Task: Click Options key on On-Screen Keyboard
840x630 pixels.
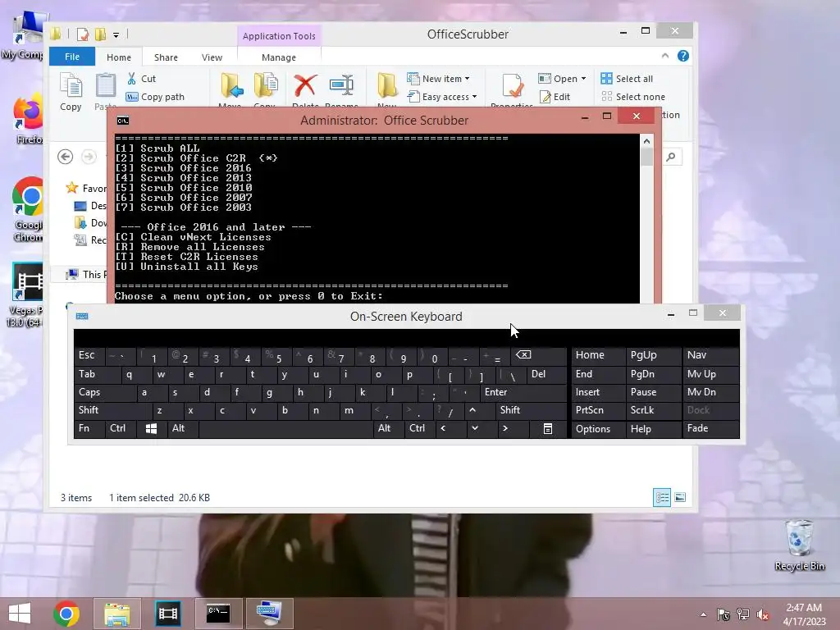Action: pos(598,428)
